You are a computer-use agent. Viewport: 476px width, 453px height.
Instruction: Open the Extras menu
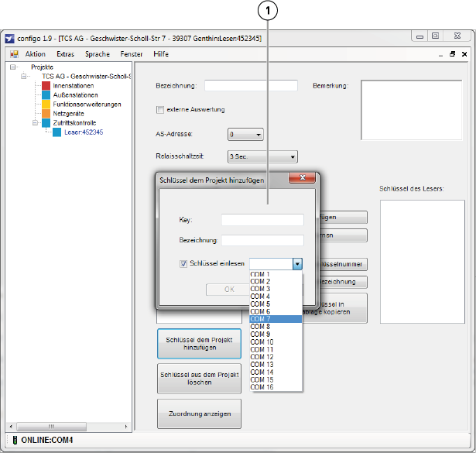pyautogui.click(x=65, y=54)
